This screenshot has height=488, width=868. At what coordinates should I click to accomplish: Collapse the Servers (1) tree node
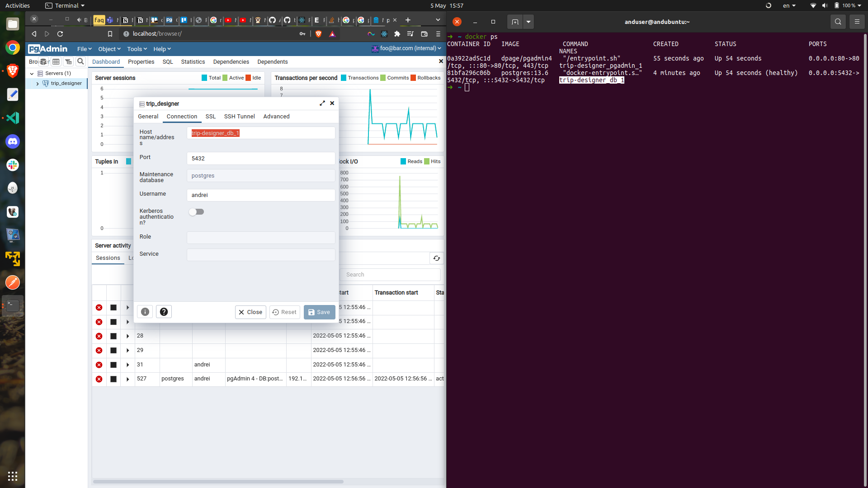pos(32,74)
